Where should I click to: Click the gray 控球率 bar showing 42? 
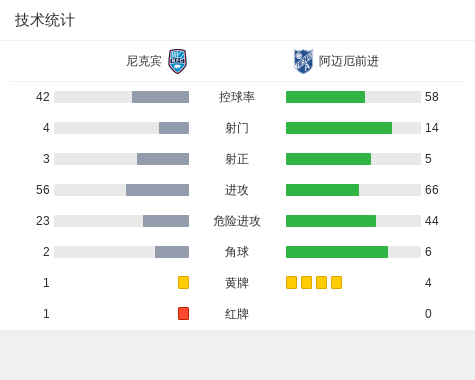[x=160, y=97]
